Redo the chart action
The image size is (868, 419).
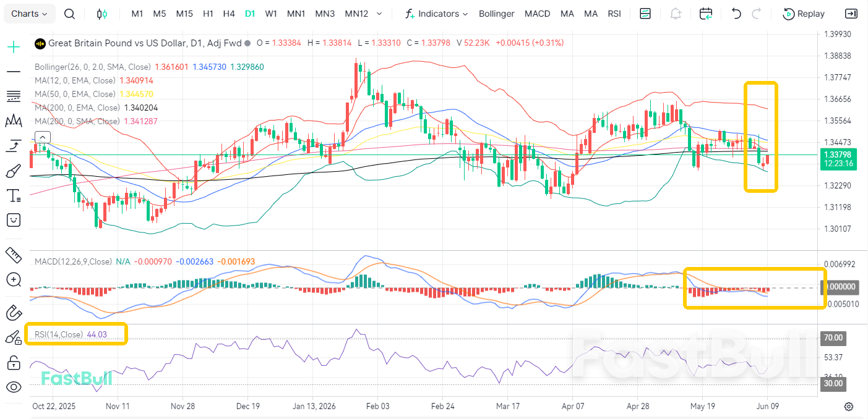(756, 14)
